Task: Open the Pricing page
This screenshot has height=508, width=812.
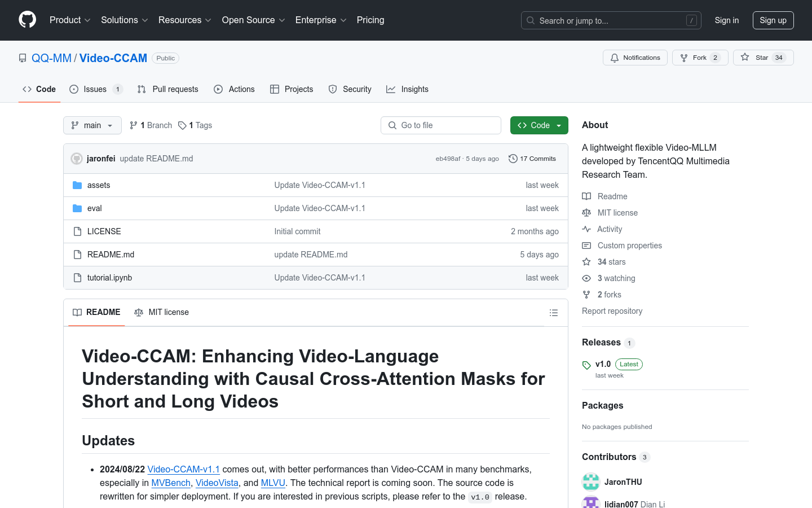Action: (370, 20)
